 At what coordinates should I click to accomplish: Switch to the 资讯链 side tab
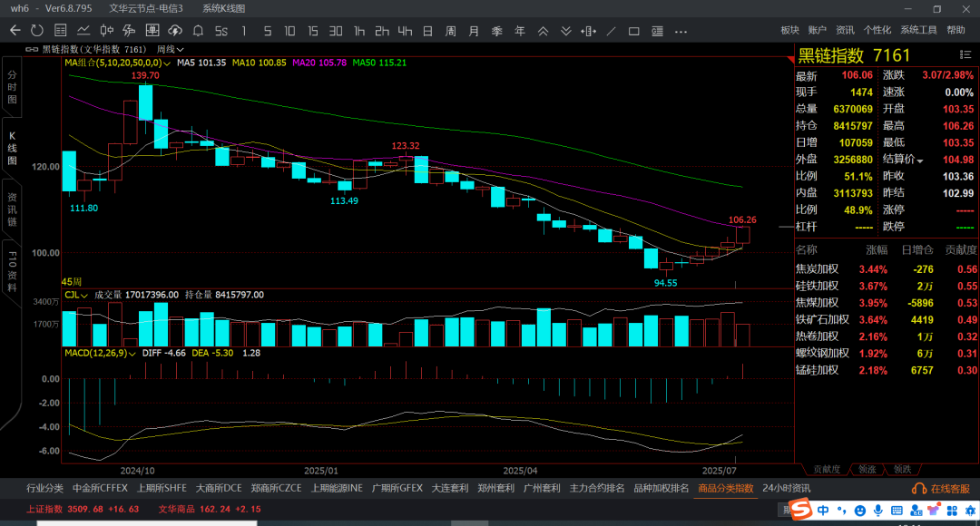pos(12,209)
